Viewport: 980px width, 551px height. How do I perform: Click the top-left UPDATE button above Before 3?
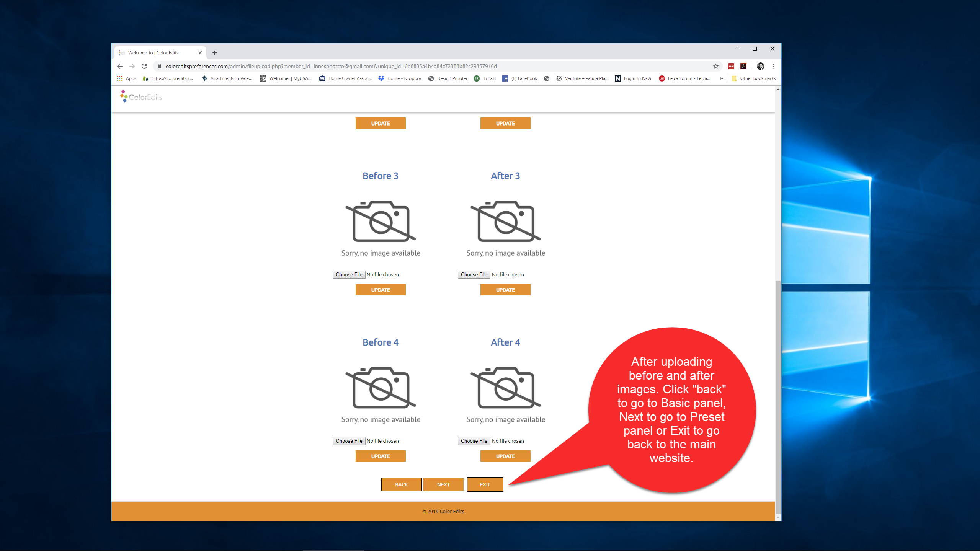381,123
